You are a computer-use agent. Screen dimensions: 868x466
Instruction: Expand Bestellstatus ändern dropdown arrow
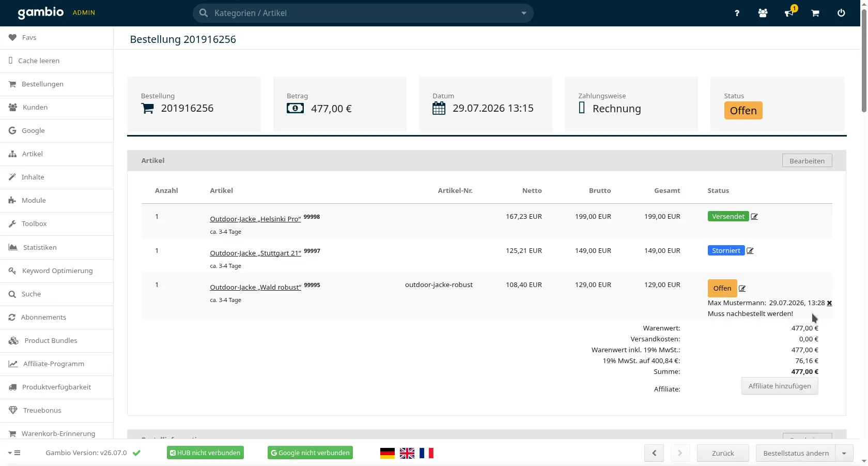pos(844,453)
